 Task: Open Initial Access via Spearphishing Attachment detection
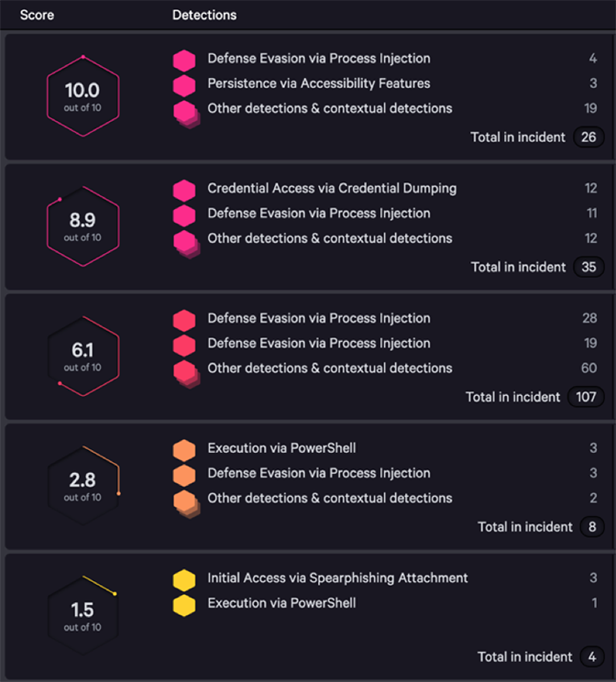337,578
